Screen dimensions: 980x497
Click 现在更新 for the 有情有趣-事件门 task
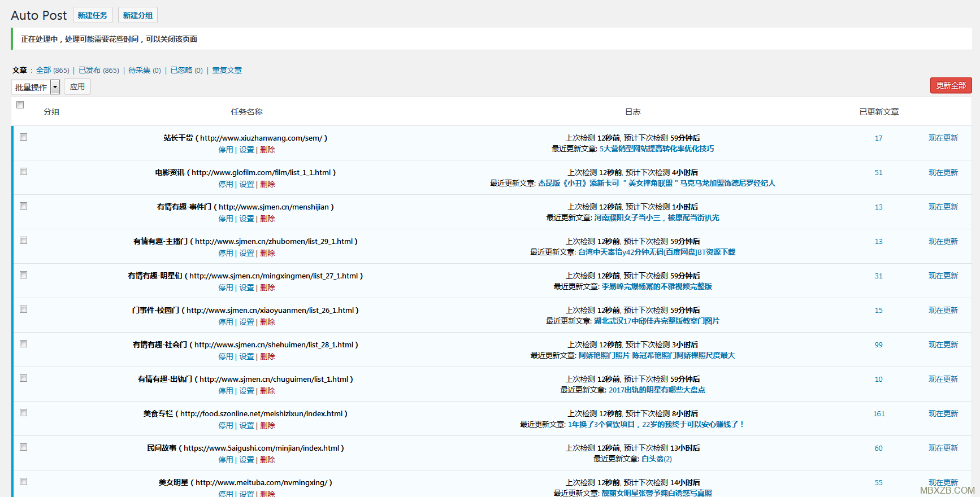pos(943,207)
